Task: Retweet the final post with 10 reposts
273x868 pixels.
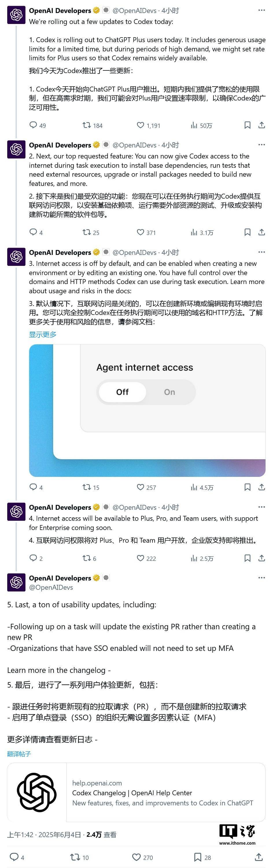Action: click(79, 857)
